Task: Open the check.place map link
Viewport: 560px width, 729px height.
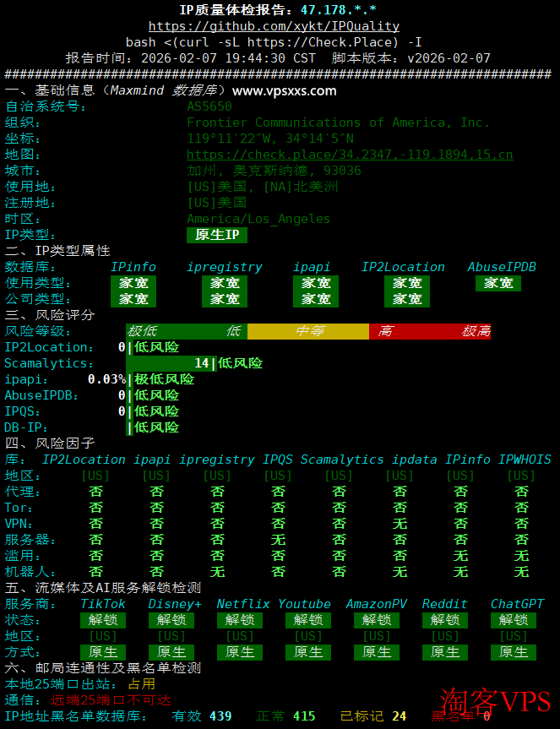Action: (349, 155)
